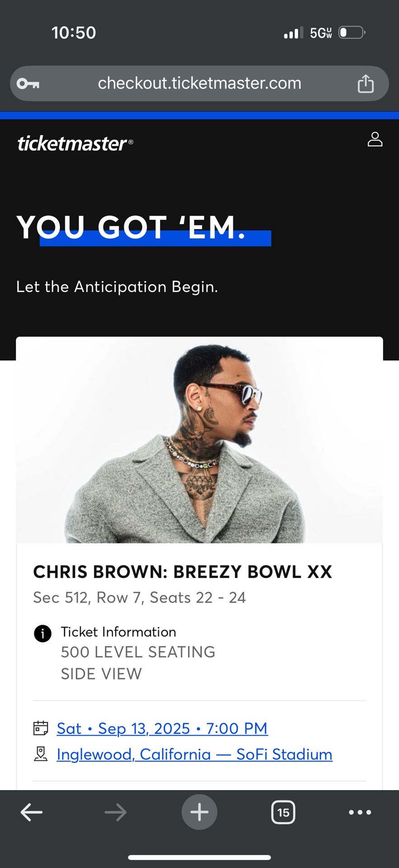Image resolution: width=399 pixels, height=868 pixels.
Task: Open the tab switcher showing 15 tabs
Action: pos(283,812)
